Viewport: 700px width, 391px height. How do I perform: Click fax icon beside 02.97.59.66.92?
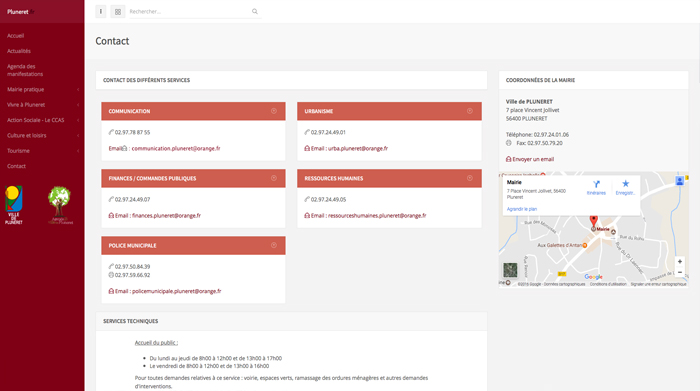tap(111, 275)
